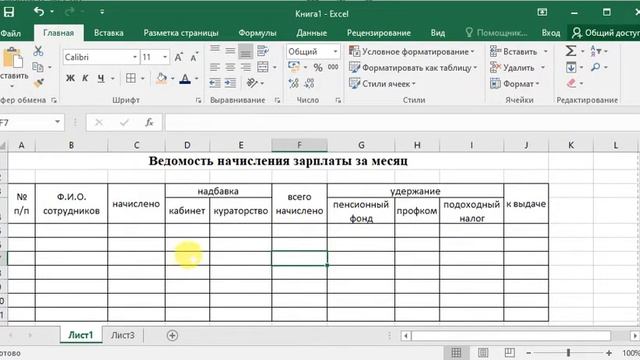The width and height of the screenshot is (640, 360).
Task: Toggle italic К formatting
Action: 85,78
